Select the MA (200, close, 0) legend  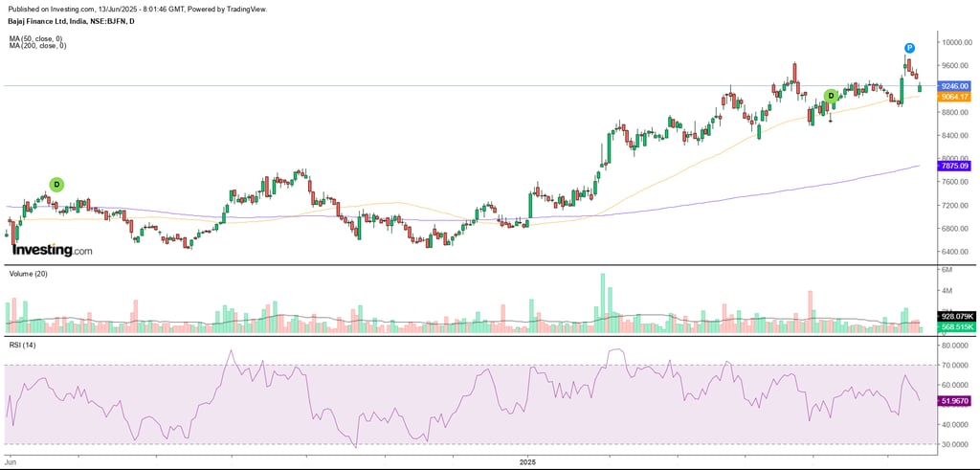pos(37,46)
